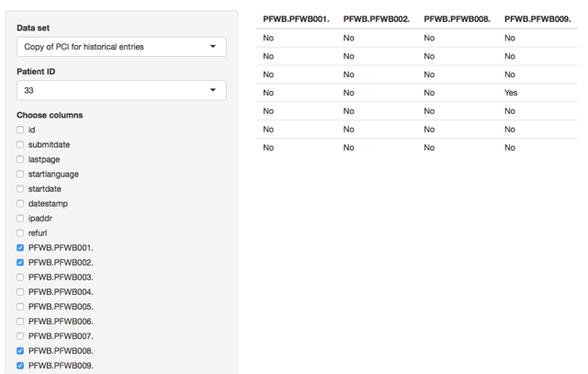588x374 pixels.
Task: Uncheck the PFWB.PFWB009. column checkbox
Action: (x=21, y=366)
